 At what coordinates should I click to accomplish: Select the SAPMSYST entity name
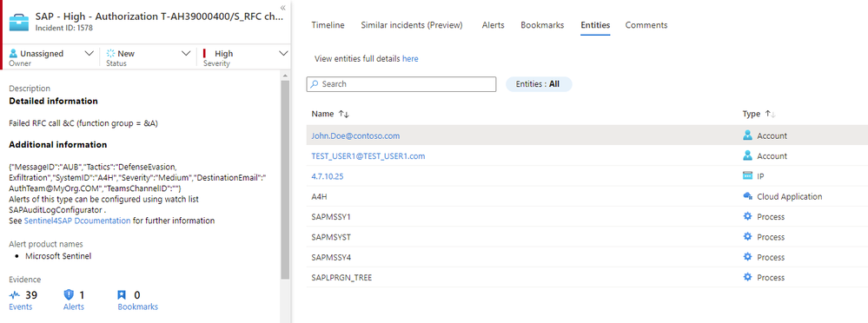click(x=331, y=237)
